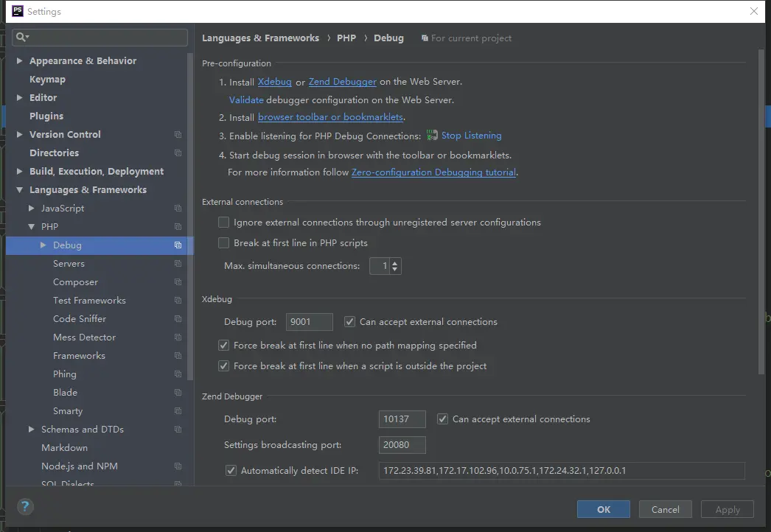
Task: Open the Xdebug install link
Action: tap(274, 82)
